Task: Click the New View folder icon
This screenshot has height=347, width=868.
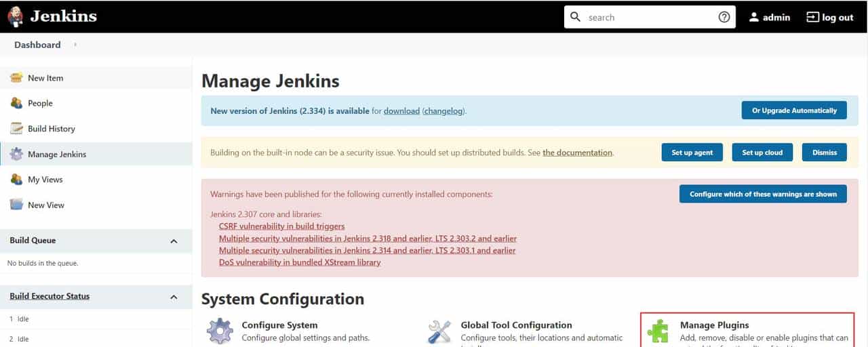Action: (x=16, y=205)
